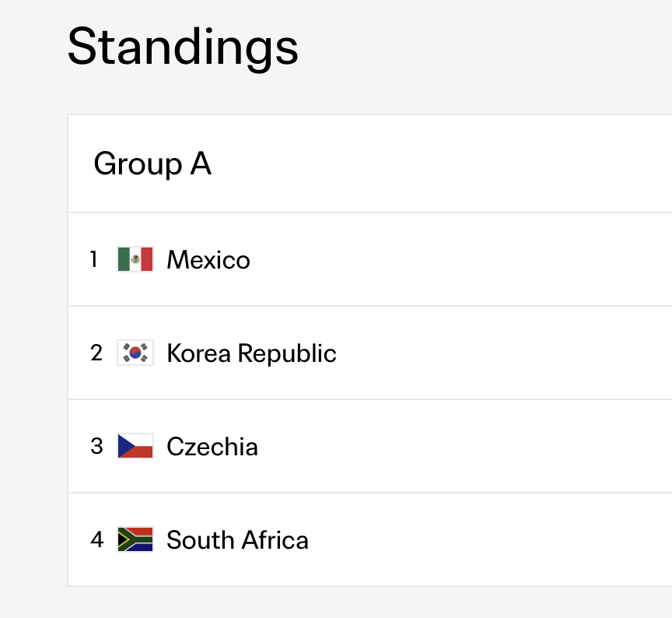Click rank number 1 beside Mexico

pyautogui.click(x=93, y=259)
